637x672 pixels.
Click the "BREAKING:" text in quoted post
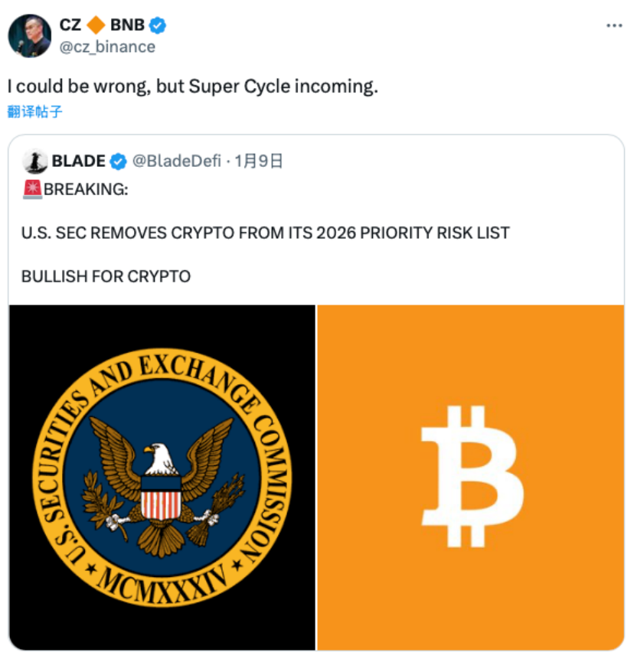(86, 189)
